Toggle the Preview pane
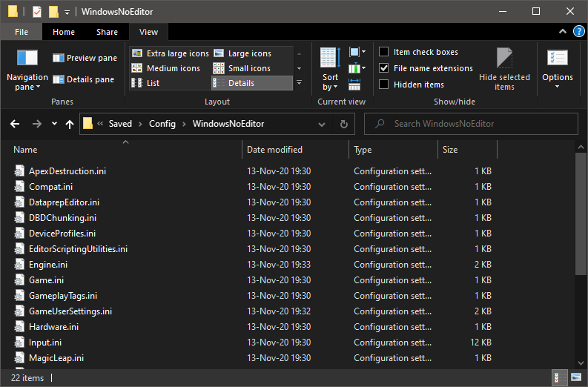588x387 pixels. click(x=85, y=58)
